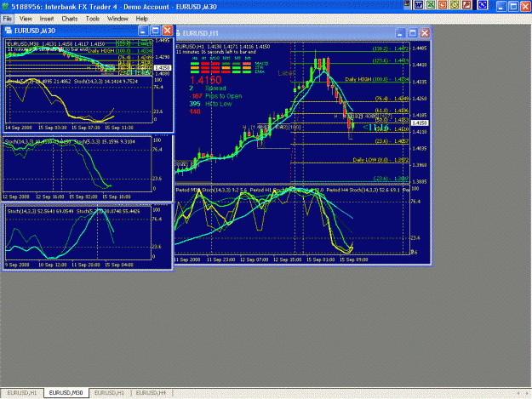This screenshot has height=399, width=532.
Task: Open the File menu
Action: click(x=7, y=19)
